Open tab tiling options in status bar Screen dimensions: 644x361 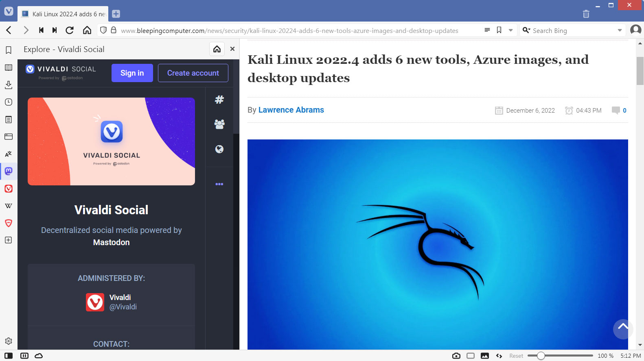point(24,356)
